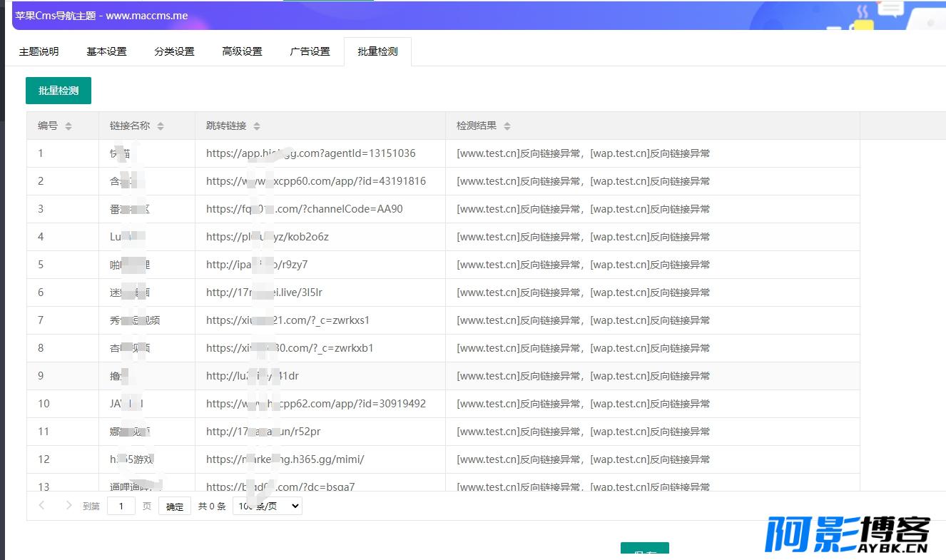Click link ending kob2o6z
Image resolution: width=946 pixels, height=560 pixels.
coord(268,237)
